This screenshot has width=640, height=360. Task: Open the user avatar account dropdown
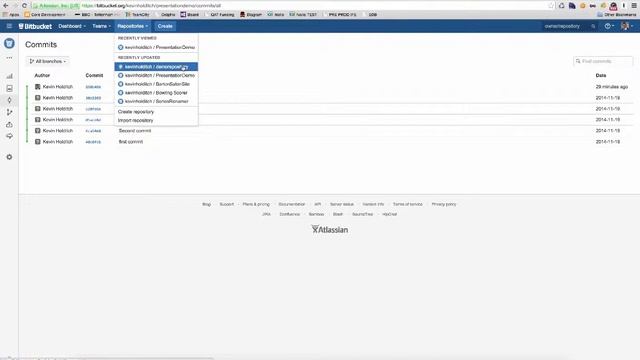pyautogui.click(x=627, y=26)
